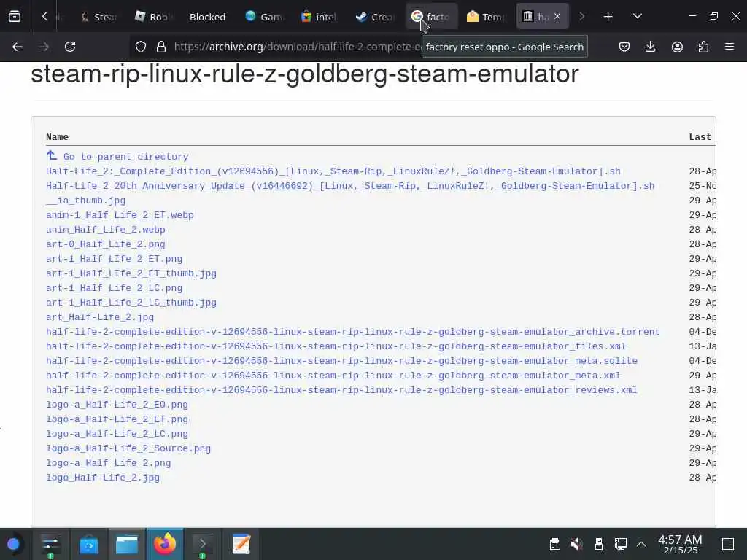Open the Firefox account menu
The image size is (747, 560).
click(x=677, y=47)
